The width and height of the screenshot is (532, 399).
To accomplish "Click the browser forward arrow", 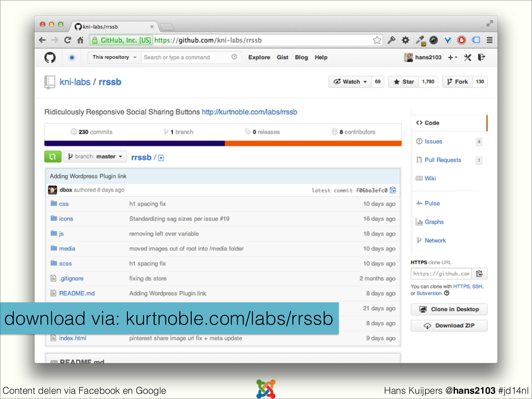I will pyautogui.click(x=55, y=40).
